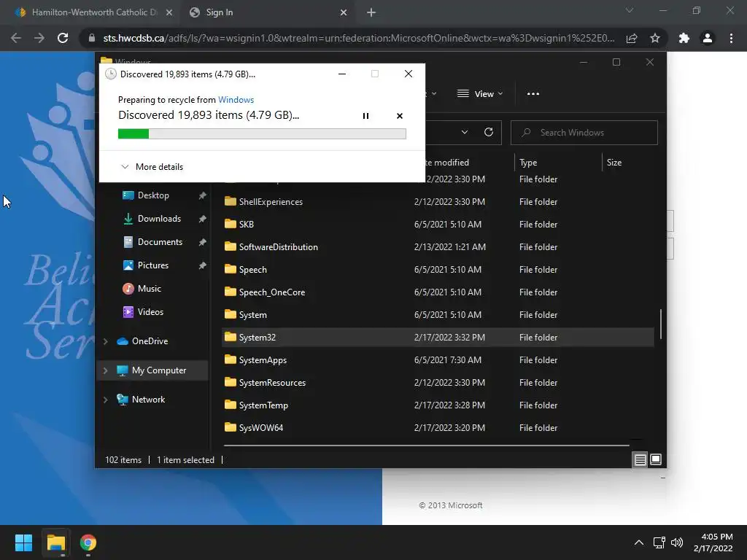Open the Windows Start menu
Image resolution: width=747 pixels, height=560 pixels.
(23, 542)
